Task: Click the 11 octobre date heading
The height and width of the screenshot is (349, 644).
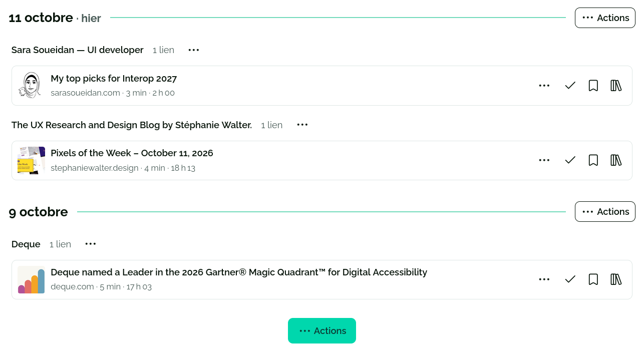Action: pos(41,18)
